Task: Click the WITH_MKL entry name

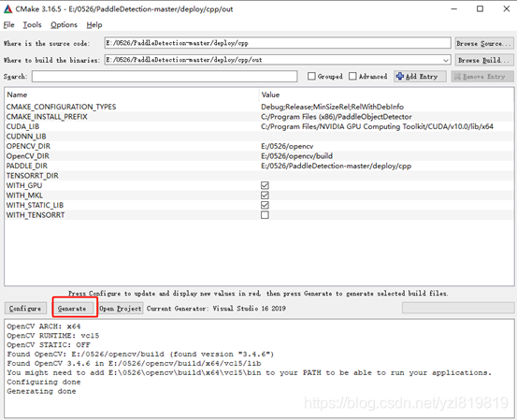Action: (x=24, y=196)
